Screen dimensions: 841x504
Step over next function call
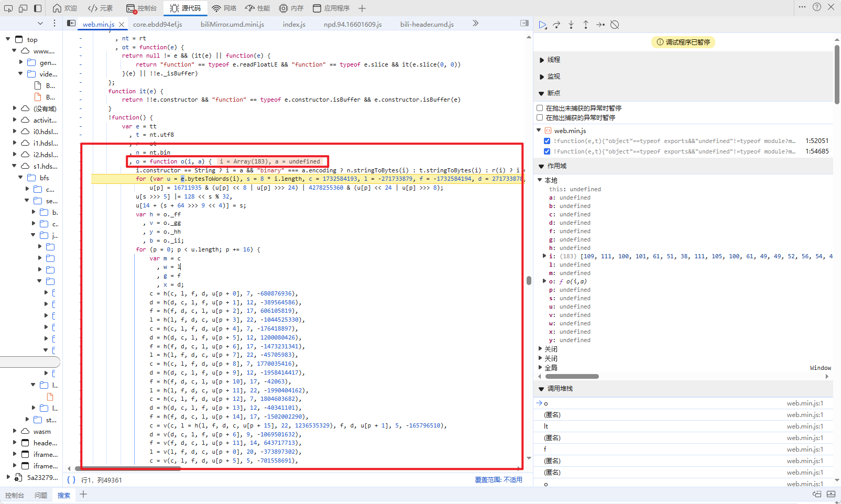click(x=556, y=25)
